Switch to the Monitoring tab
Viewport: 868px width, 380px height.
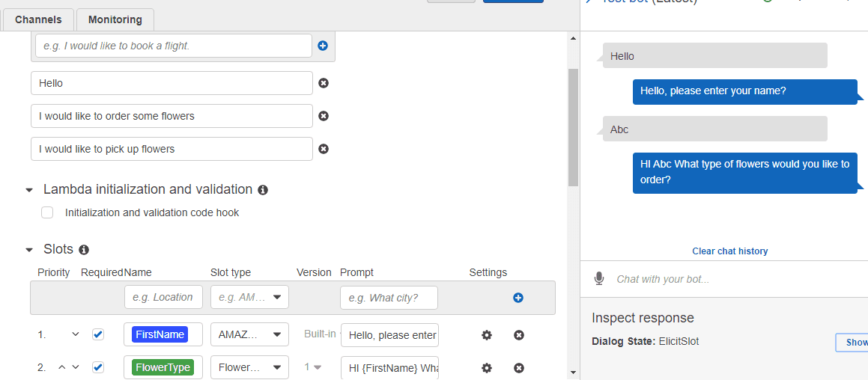click(x=115, y=20)
